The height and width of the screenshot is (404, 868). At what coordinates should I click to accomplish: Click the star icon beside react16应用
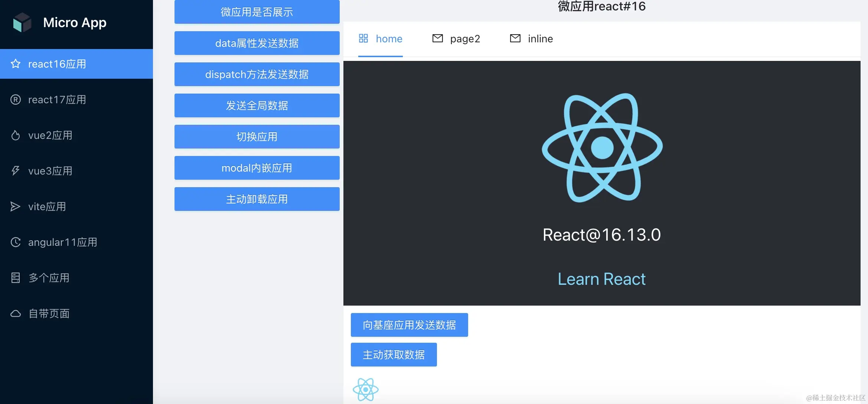[x=16, y=64]
